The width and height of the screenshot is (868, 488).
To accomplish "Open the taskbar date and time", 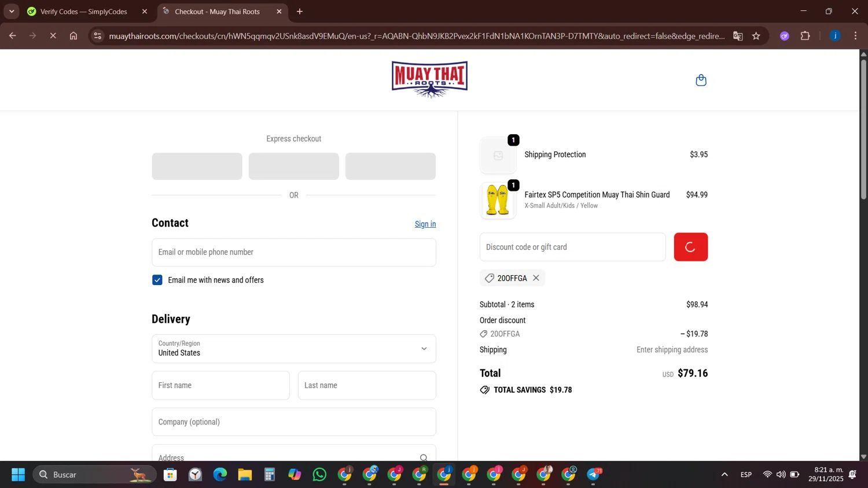I will (826, 475).
